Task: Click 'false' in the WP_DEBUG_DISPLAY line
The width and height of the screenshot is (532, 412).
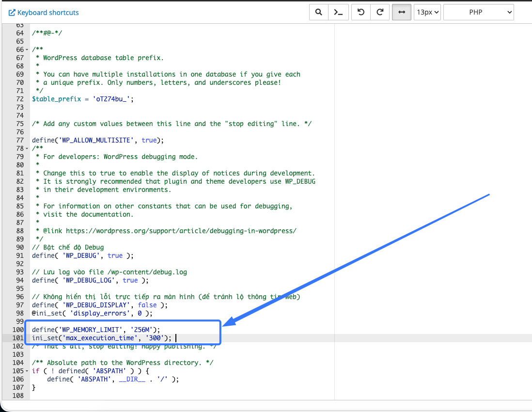Action: [147, 305]
